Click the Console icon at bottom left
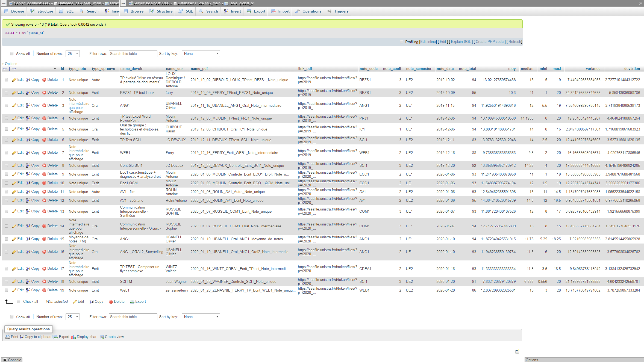Screen dimensions: 644x362 (5, 360)
